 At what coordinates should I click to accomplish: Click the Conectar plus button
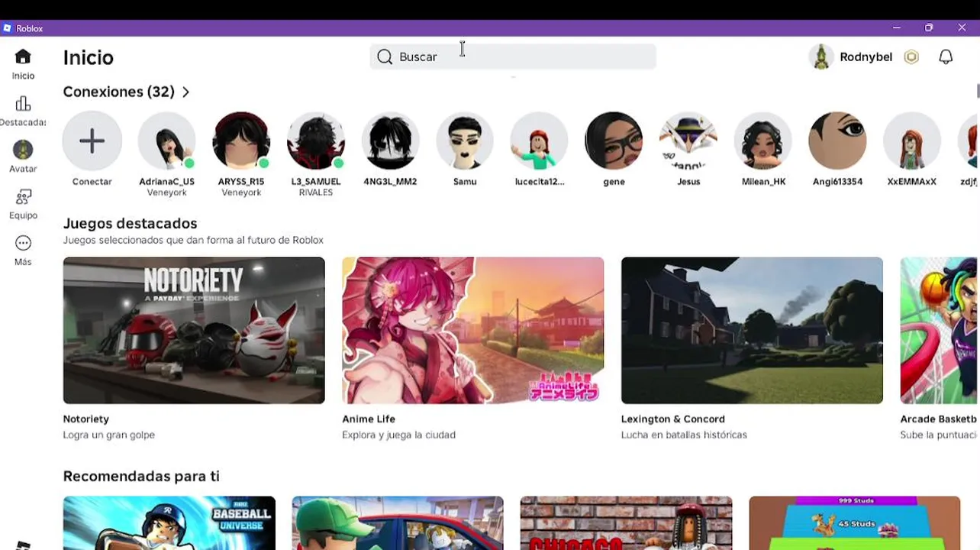[92, 141]
